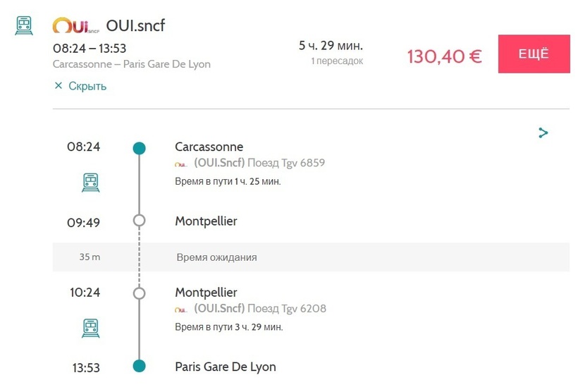Viewport: 578px width, 392px height.
Task: Click small OUI logo beside Tgv 6208
Action: pyautogui.click(x=181, y=310)
